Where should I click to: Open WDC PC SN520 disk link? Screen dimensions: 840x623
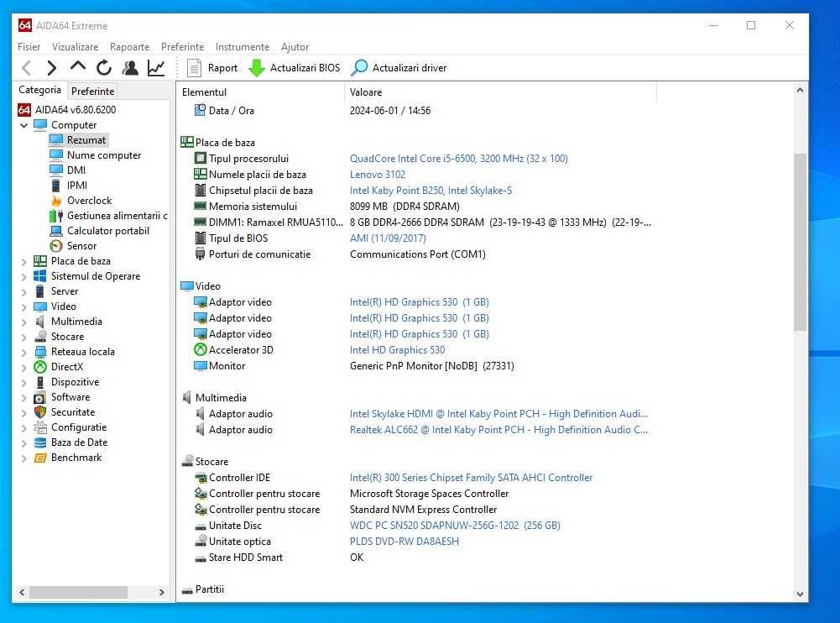pos(455,526)
